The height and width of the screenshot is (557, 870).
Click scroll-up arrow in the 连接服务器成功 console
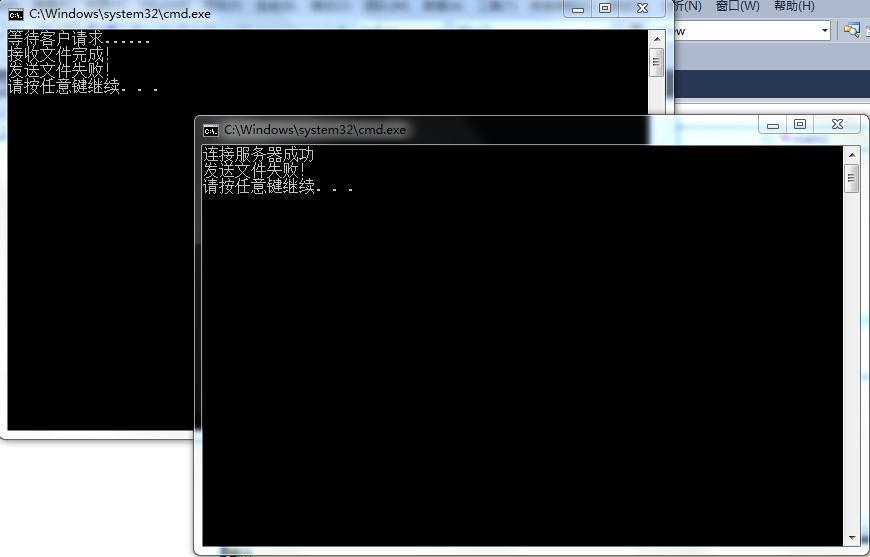click(852, 155)
